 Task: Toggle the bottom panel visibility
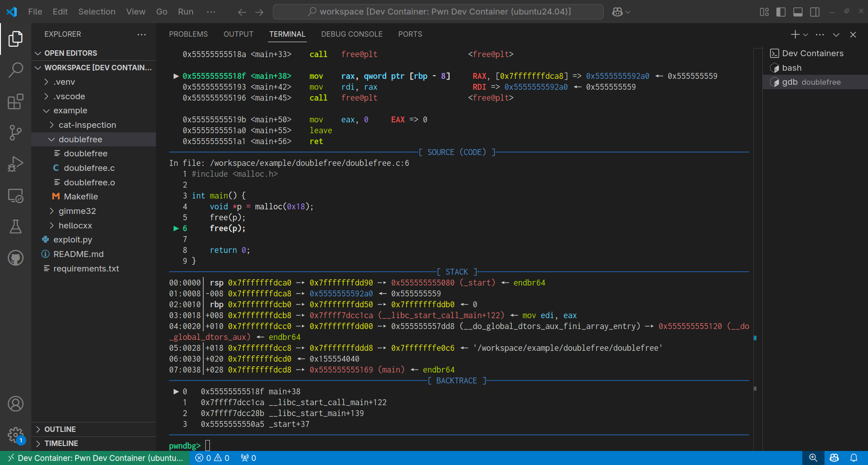coord(798,12)
